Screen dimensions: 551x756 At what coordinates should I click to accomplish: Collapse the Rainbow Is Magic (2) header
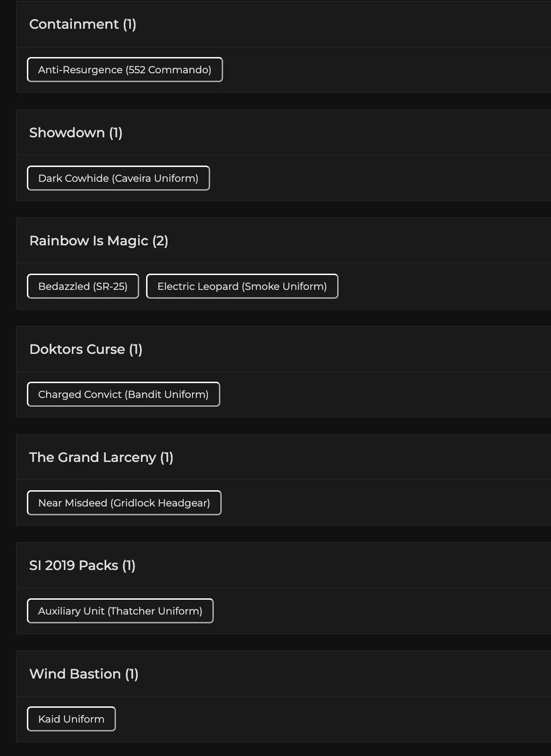99,241
